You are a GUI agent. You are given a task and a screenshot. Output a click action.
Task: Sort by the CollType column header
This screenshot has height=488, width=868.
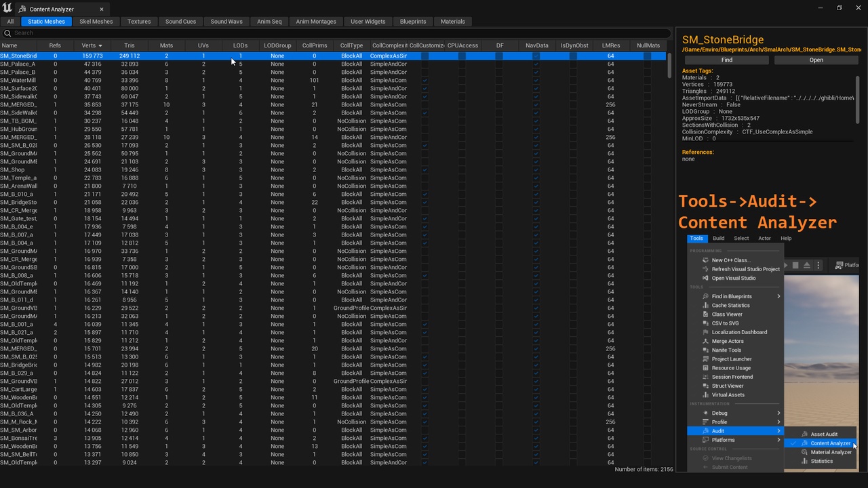pyautogui.click(x=351, y=45)
